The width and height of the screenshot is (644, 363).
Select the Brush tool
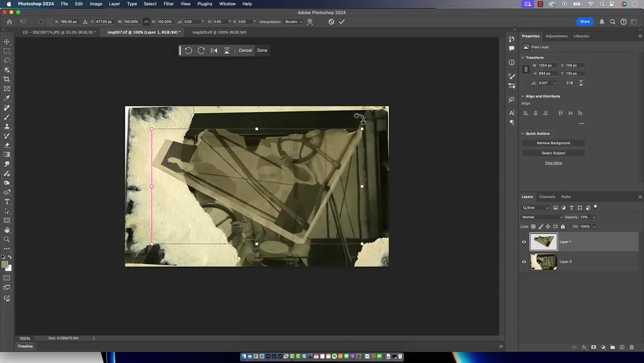pos(7,117)
